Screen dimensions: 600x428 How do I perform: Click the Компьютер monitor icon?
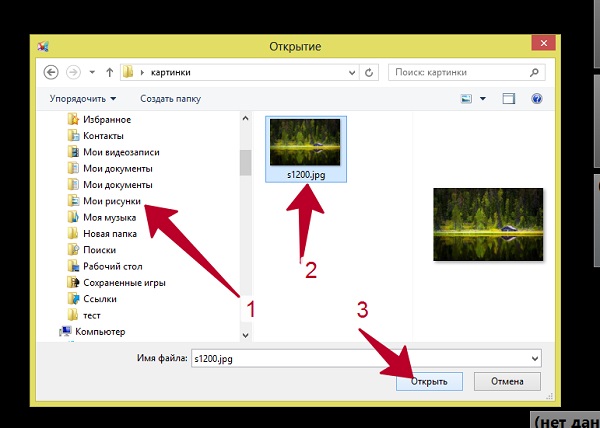65,332
